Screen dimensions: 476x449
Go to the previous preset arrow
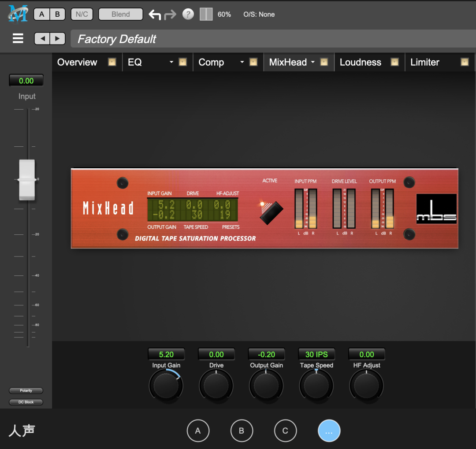(42, 39)
